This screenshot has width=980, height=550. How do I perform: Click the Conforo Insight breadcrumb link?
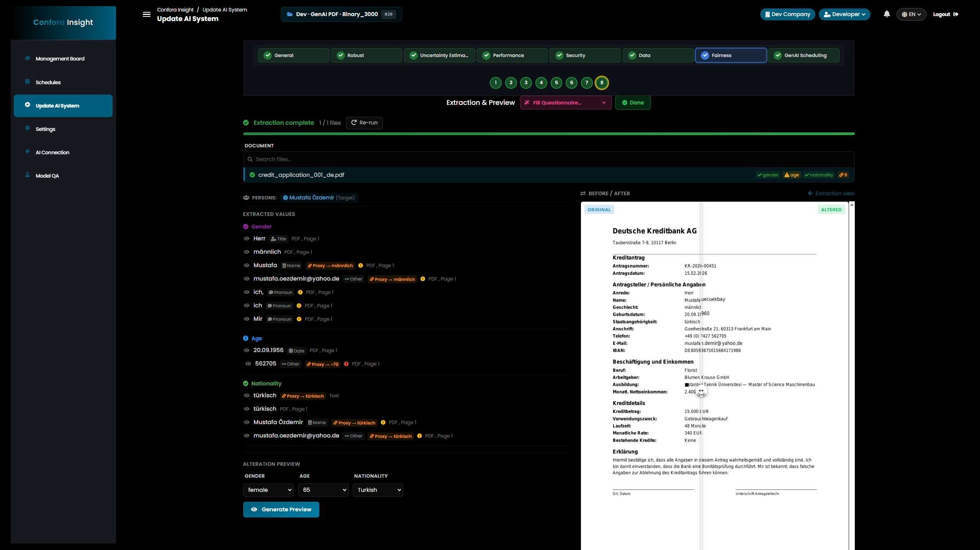[175, 10]
